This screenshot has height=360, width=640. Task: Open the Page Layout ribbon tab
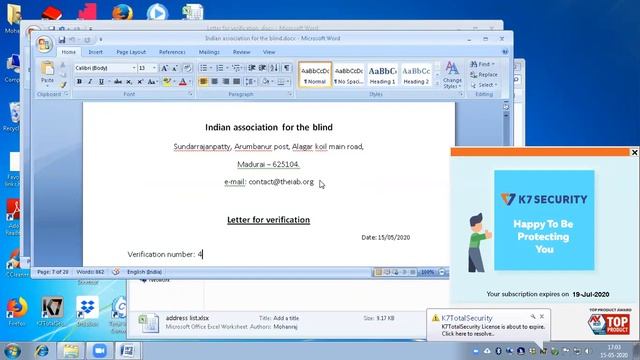pos(131,52)
